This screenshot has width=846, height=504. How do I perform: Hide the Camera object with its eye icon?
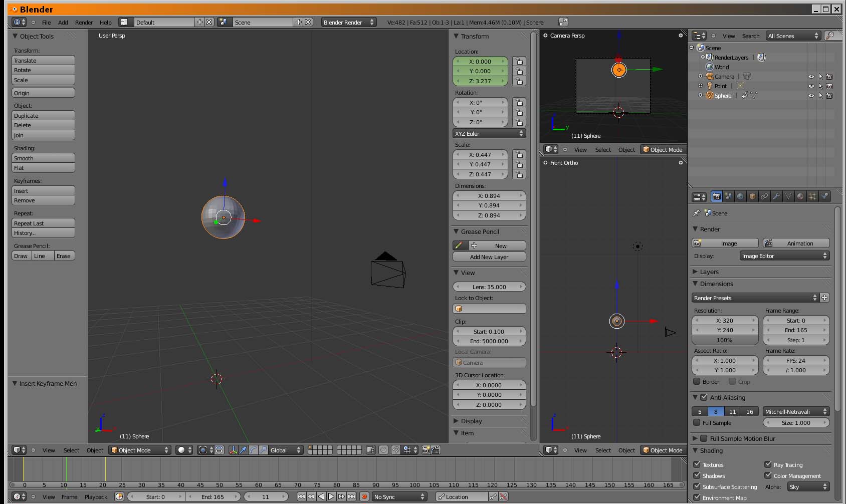pyautogui.click(x=811, y=77)
